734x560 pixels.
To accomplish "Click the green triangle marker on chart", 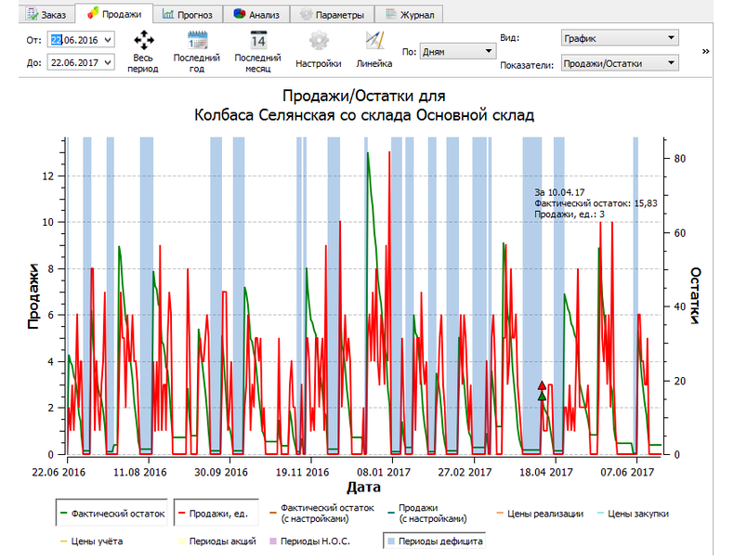I will 542,397.
